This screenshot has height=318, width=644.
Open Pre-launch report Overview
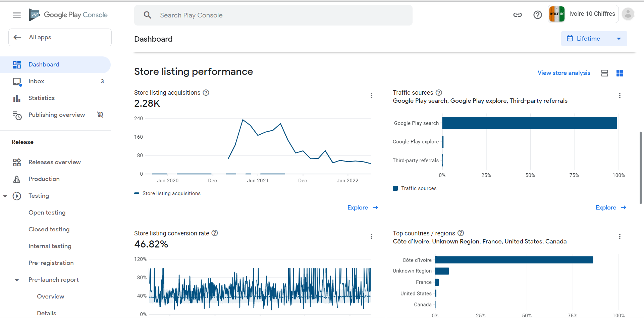pyautogui.click(x=51, y=297)
